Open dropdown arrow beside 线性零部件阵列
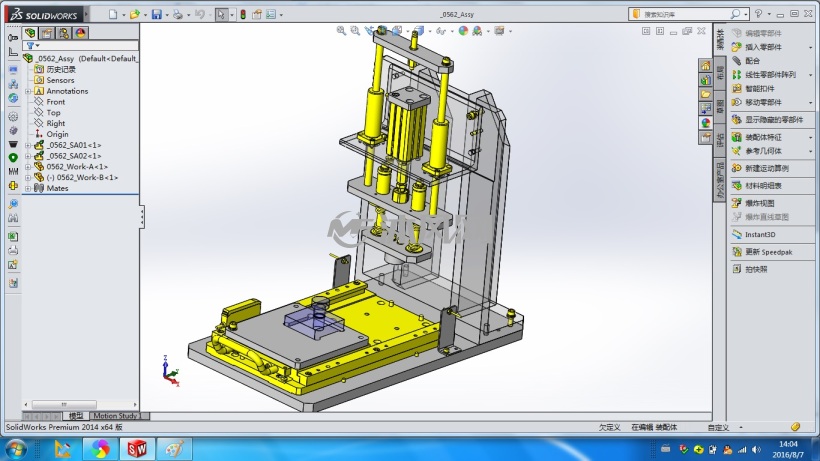The image size is (820, 461). click(811, 75)
